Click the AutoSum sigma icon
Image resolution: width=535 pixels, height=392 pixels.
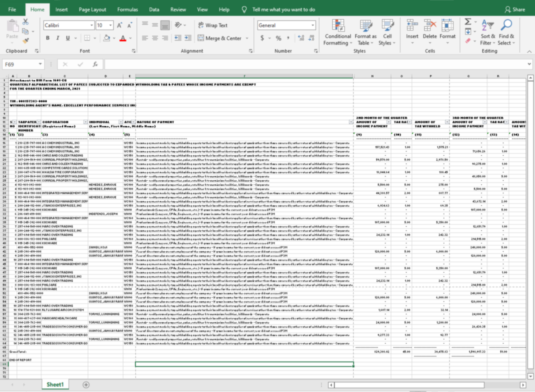(468, 22)
